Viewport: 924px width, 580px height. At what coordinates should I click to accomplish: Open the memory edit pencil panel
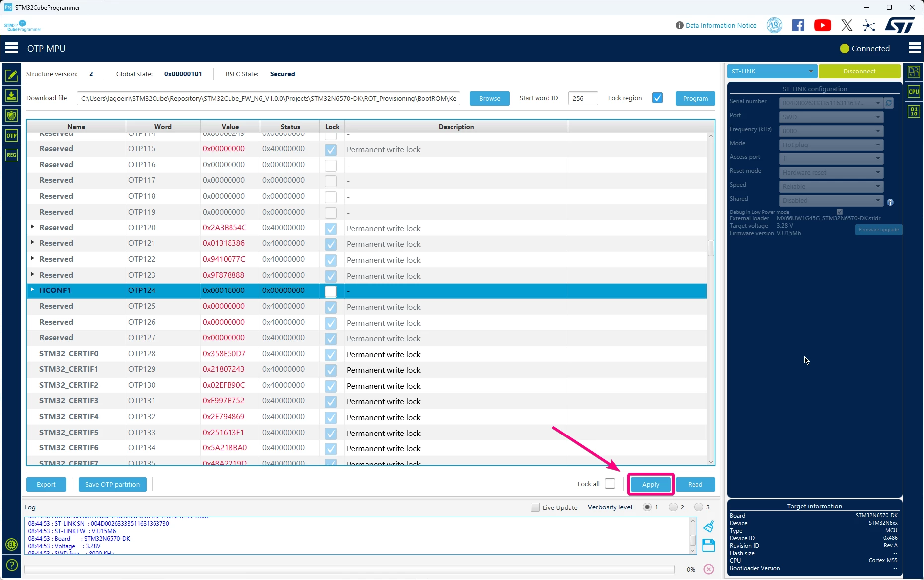[x=12, y=75]
